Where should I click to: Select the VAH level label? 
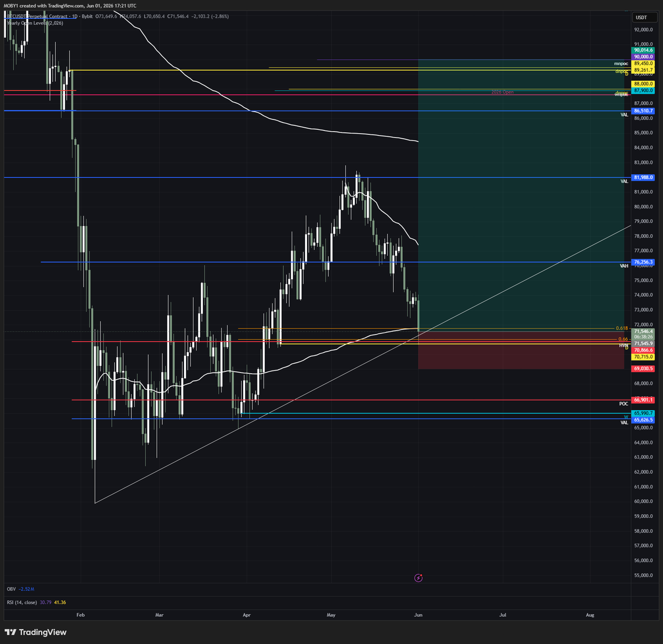[x=624, y=266]
